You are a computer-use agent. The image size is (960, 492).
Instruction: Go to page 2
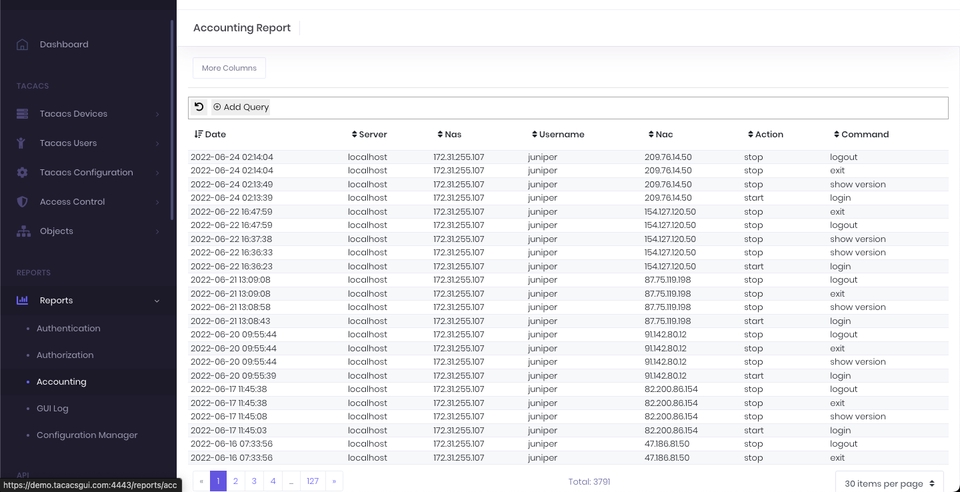click(235, 481)
